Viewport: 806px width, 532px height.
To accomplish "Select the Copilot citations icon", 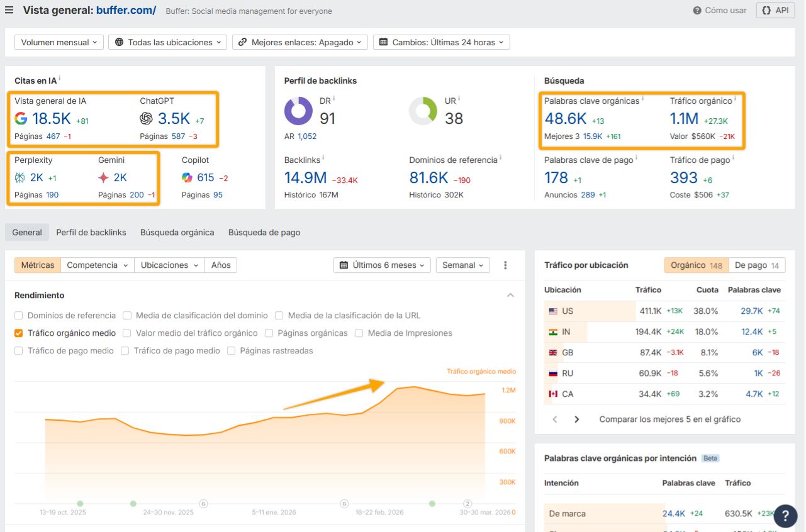I will coord(186,177).
